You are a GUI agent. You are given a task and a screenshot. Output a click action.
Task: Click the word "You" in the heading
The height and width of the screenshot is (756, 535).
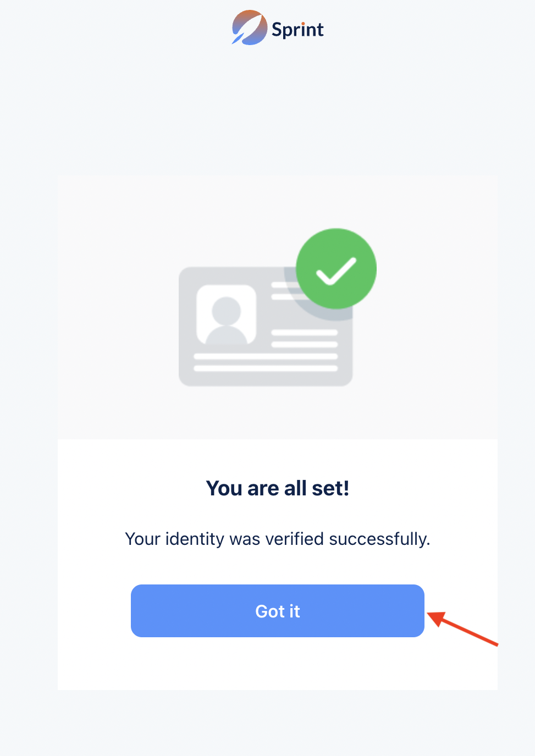(x=224, y=488)
